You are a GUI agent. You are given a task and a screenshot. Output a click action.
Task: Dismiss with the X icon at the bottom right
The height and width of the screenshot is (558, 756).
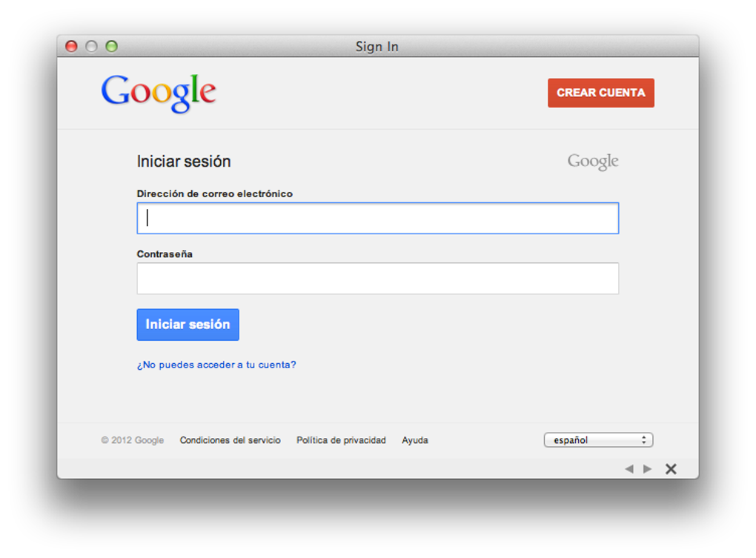671,469
